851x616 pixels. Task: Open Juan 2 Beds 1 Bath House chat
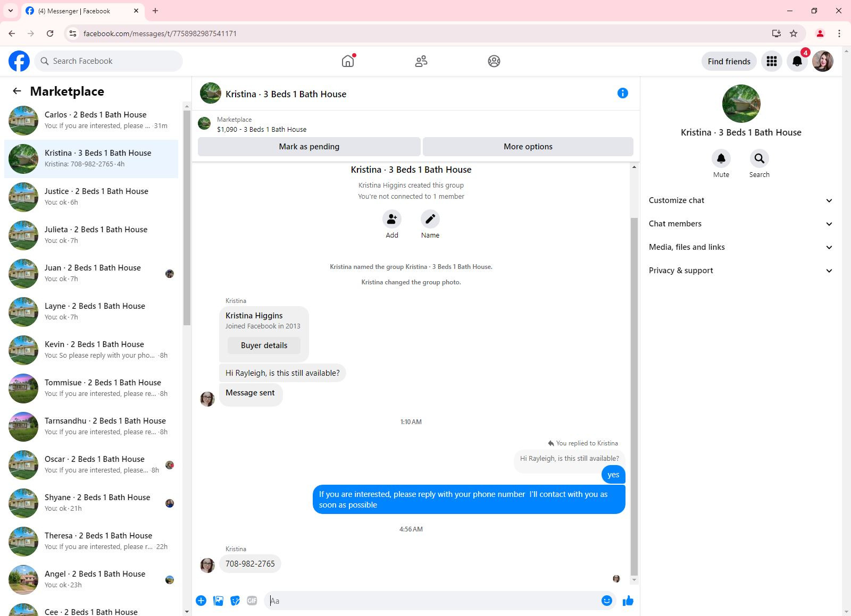coord(91,274)
